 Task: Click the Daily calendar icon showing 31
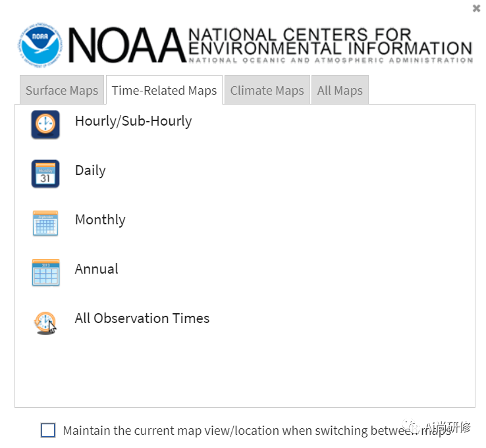(45, 174)
